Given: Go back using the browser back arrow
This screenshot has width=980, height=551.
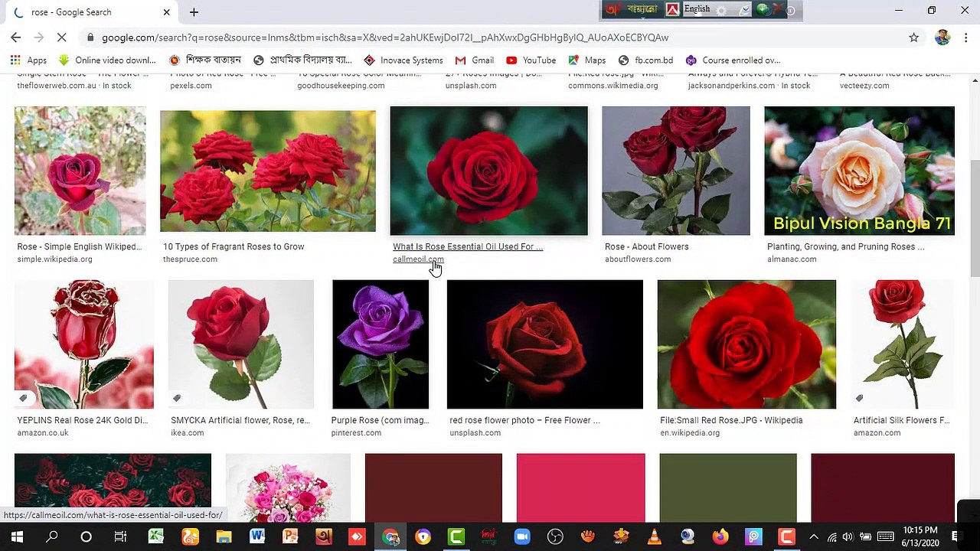Looking at the screenshot, I should coord(15,37).
